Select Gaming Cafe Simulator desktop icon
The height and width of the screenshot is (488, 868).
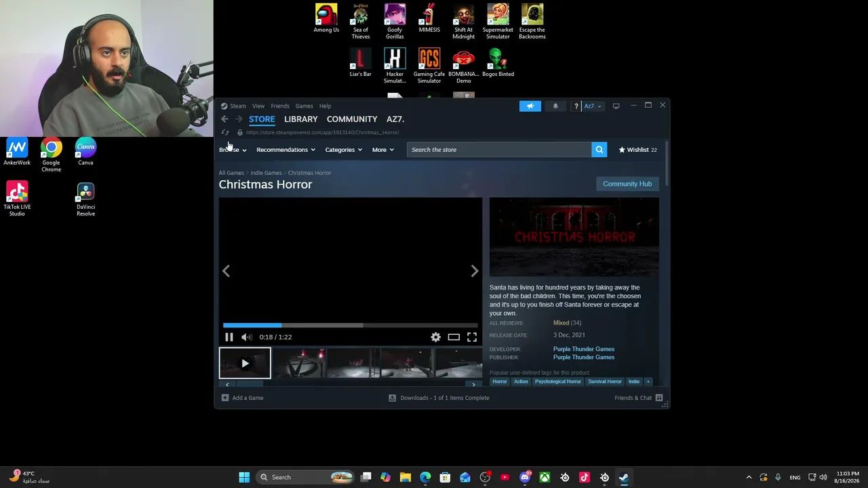(429, 66)
